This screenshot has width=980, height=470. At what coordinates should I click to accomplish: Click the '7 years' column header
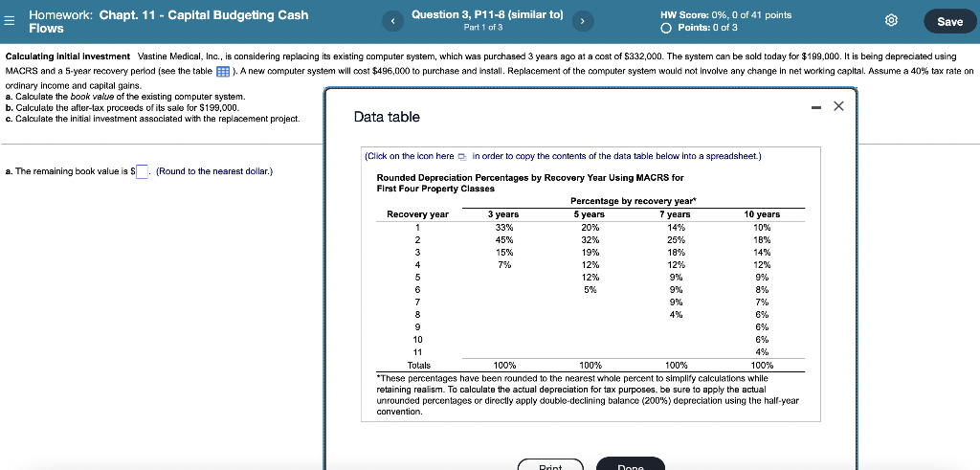coord(675,214)
